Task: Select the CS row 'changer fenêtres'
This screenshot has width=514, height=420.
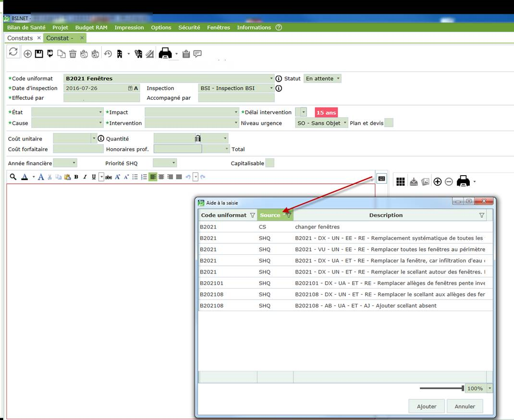Action: [317, 227]
